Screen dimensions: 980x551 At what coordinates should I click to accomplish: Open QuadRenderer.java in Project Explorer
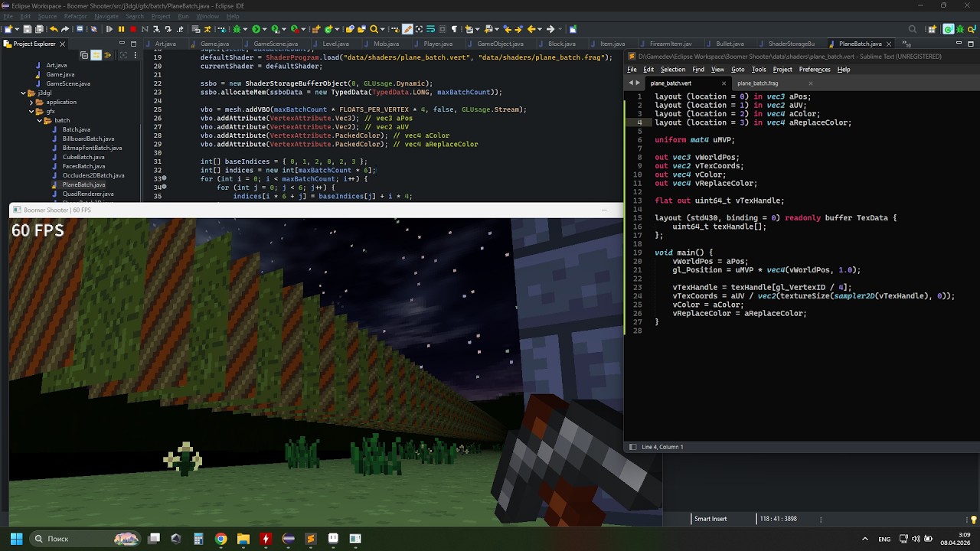[x=88, y=194]
